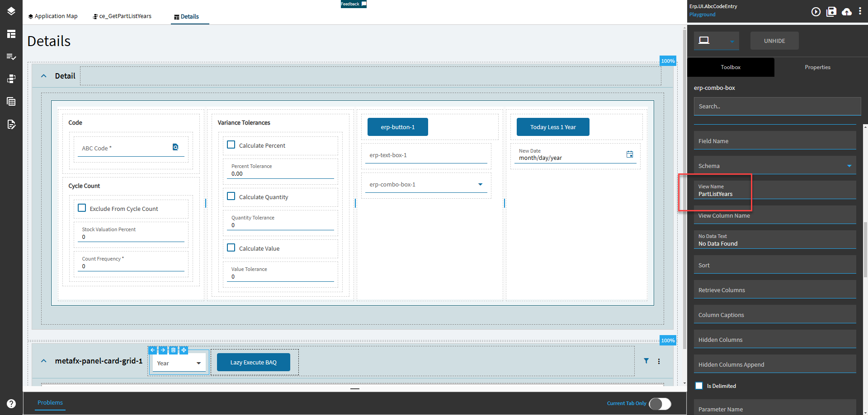Open the top-right overflow menu icon
This screenshot has height=415, width=868.
860,11
